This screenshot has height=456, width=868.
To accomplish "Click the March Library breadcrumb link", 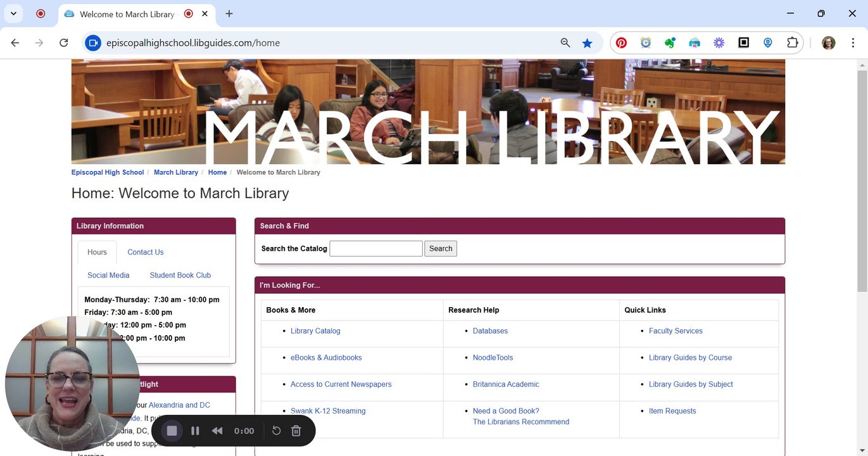I will click(176, 172).
